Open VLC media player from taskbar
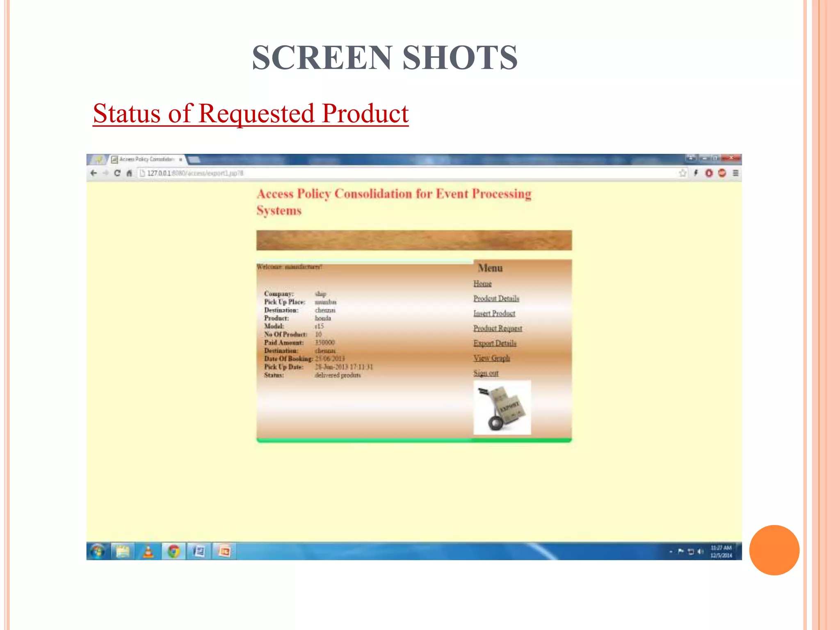This screenshot has height=630, width=840. tap(148, 551)
